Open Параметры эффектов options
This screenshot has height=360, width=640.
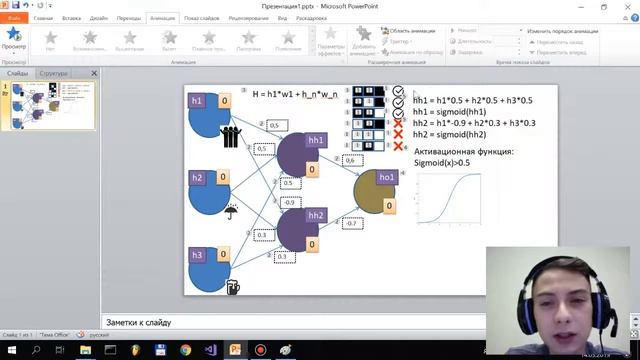coord(330,41)
